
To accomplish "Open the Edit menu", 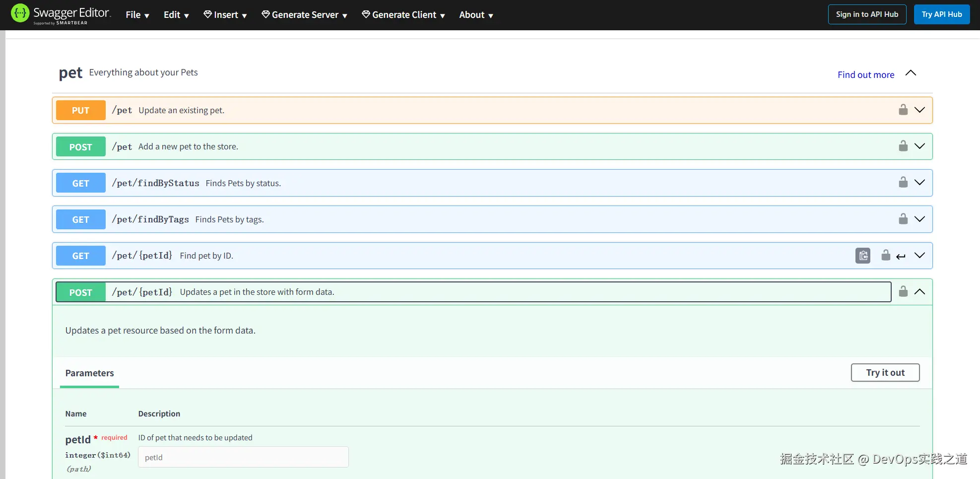I will point(176,15).
